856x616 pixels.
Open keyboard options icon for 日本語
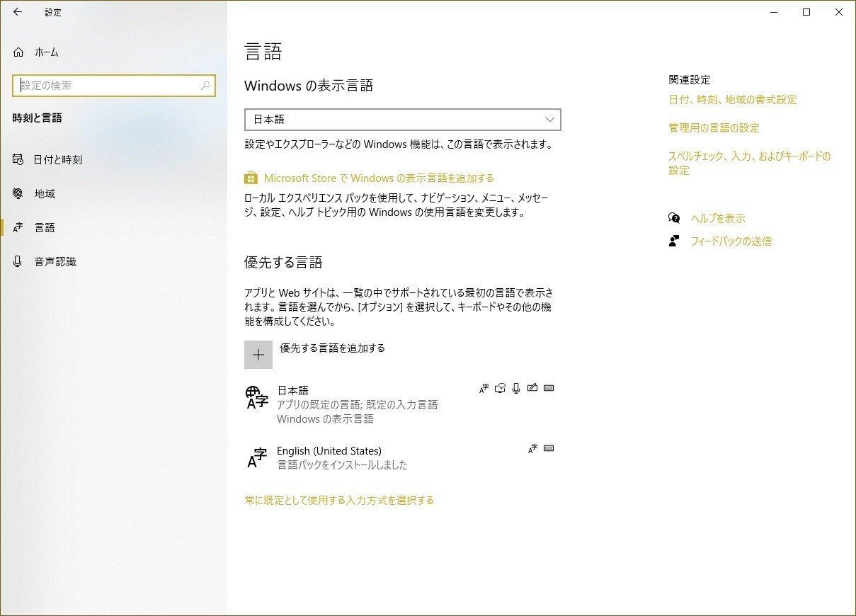click(x=549, y=388)
